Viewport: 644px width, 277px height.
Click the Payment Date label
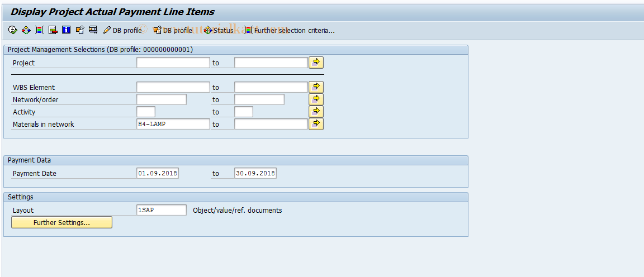pyautogui.click(x=35, y=174)
